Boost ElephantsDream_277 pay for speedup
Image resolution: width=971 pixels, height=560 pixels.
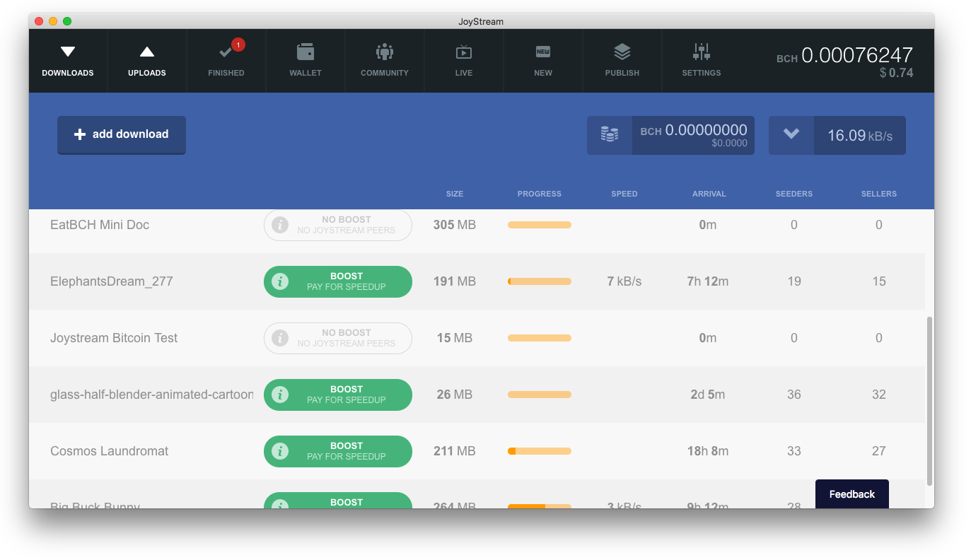point(338,281)
